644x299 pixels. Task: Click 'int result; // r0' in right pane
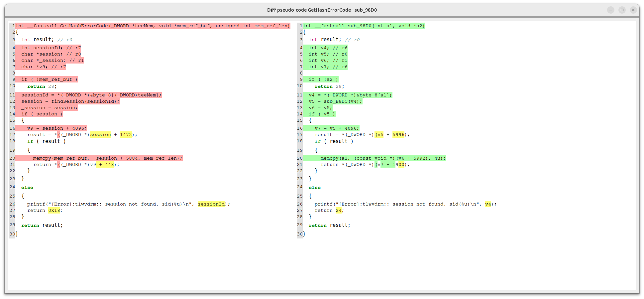pos(334,40)
